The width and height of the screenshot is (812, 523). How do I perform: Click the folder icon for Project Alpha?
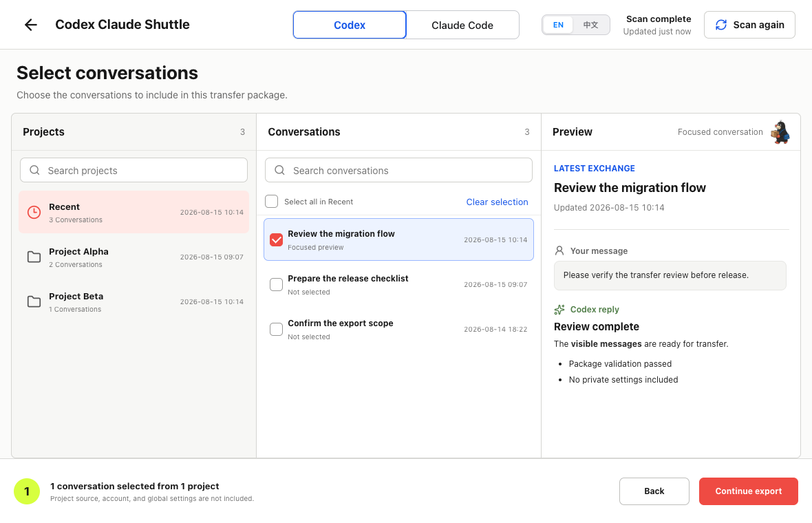pos(34,257)
